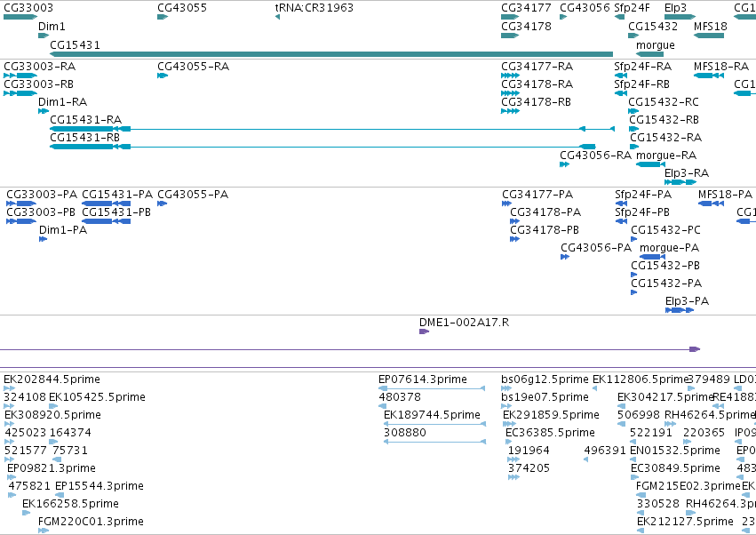This screenshot has width=756, height=535.
Task: Click the CG34178-PB protein label
Action: (545, 230)
